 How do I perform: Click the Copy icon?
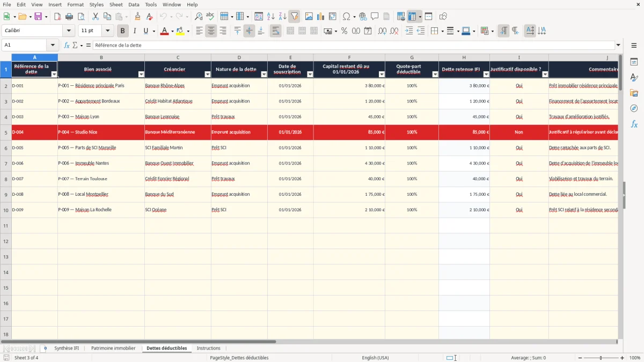(107, 17)
